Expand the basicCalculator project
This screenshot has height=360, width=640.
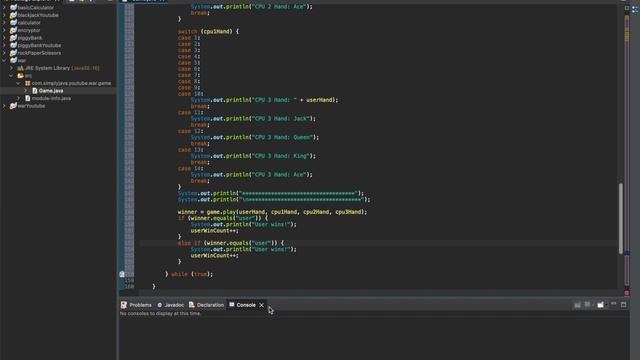4,7
